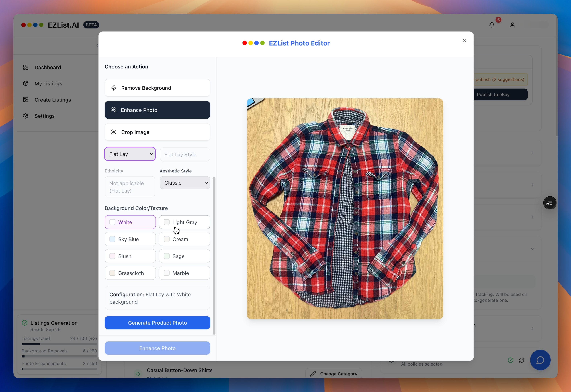The image size is (571, 392).
Task: Click the Sage color swatch
Action: pyautogui.click(x=167, y=256)
